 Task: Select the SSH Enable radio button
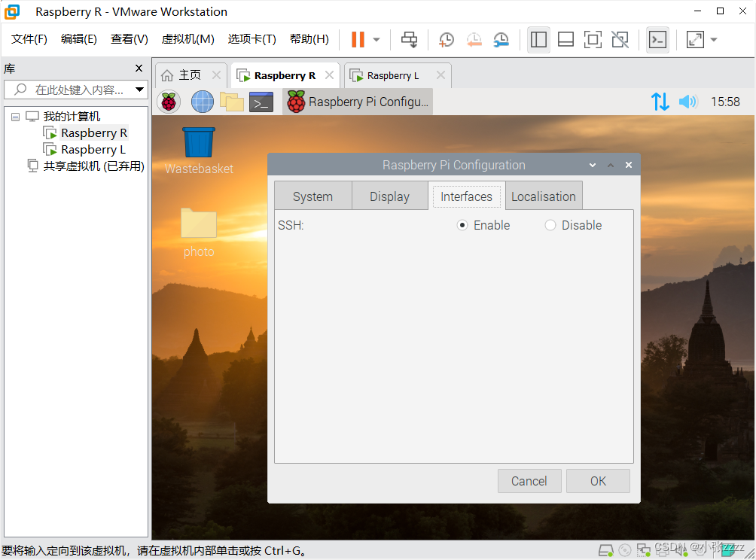pyautogui.click(x=462, y=225)
